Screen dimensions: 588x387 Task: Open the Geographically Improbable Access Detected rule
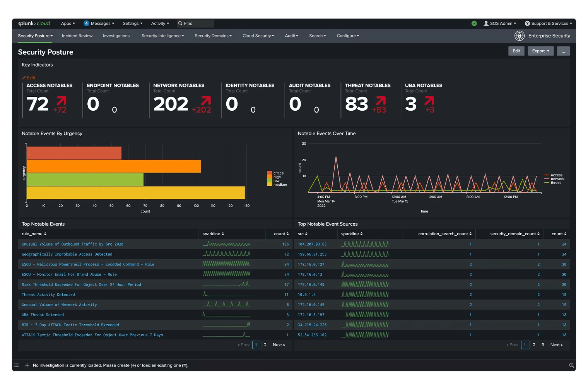67,254
